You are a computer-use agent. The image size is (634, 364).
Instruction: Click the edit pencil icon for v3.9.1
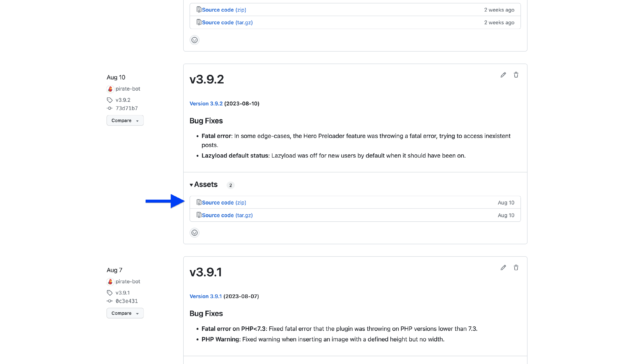pyautogui.click(x=503, y=268)
